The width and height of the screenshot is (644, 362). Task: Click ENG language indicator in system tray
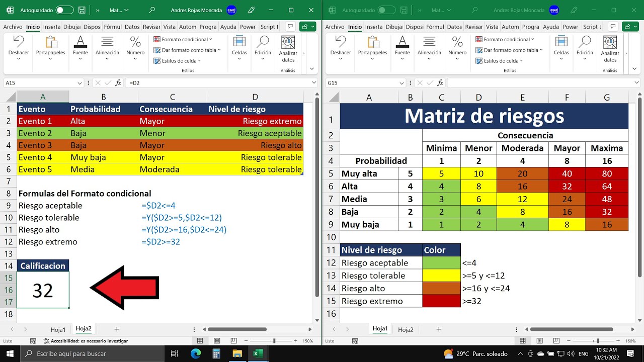(x=583, y=354)
